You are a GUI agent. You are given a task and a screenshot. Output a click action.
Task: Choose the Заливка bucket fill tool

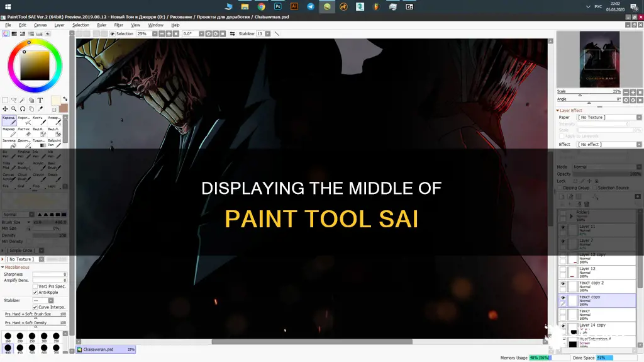(9, 143)
